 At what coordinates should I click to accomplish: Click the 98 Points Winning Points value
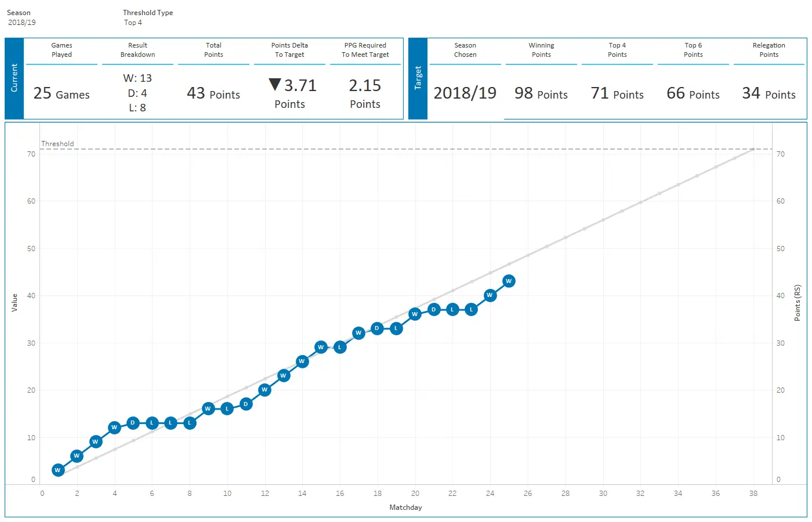tap(541, 94)
